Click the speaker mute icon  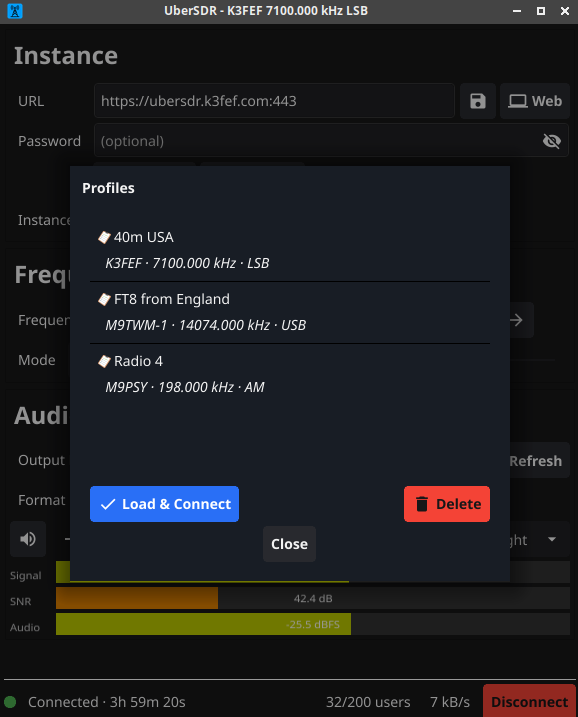[x=28, y=539]
